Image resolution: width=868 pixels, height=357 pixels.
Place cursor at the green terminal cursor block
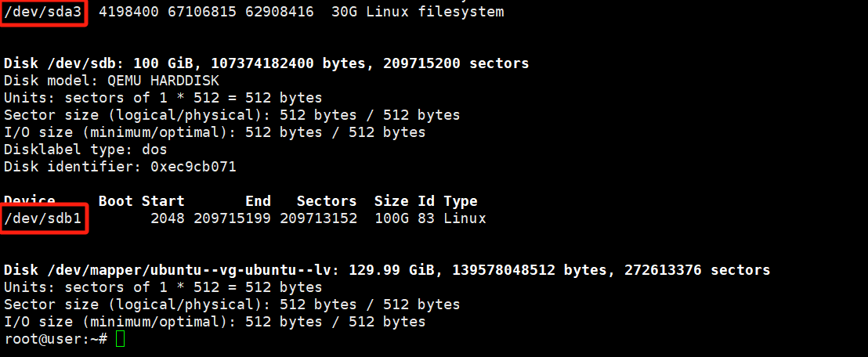coord(120,339)
